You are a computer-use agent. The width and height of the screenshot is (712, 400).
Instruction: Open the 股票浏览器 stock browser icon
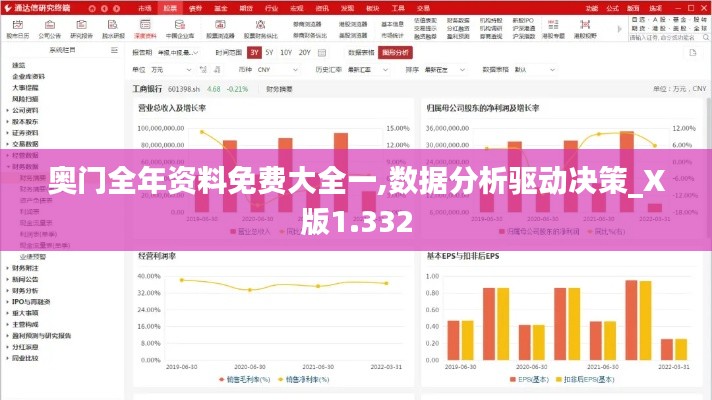pyautogui.click(x=220, y=29)
